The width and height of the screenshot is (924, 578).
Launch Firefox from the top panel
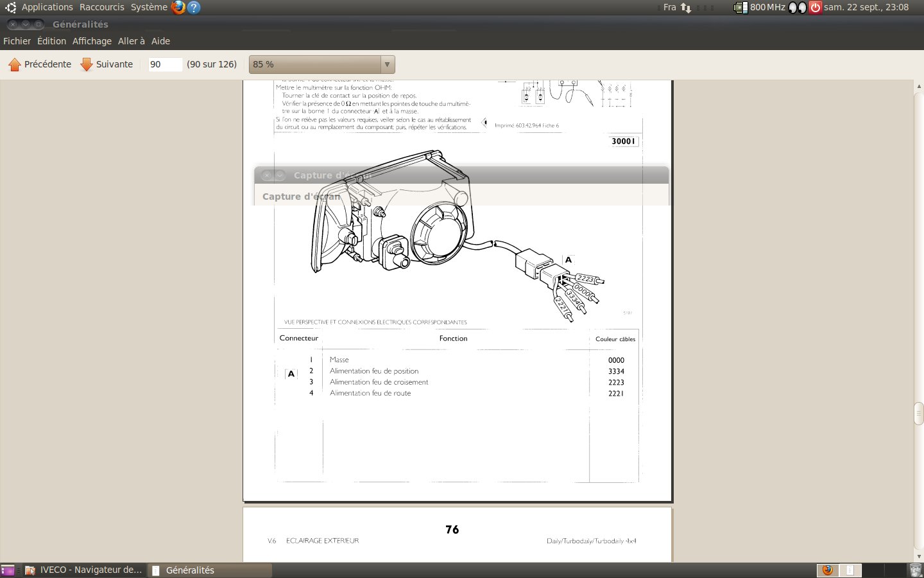click(178, 8)
